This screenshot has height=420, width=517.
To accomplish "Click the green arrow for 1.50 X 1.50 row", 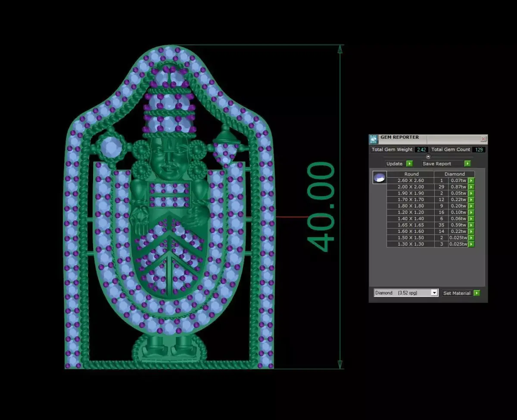I will [471, 238].
